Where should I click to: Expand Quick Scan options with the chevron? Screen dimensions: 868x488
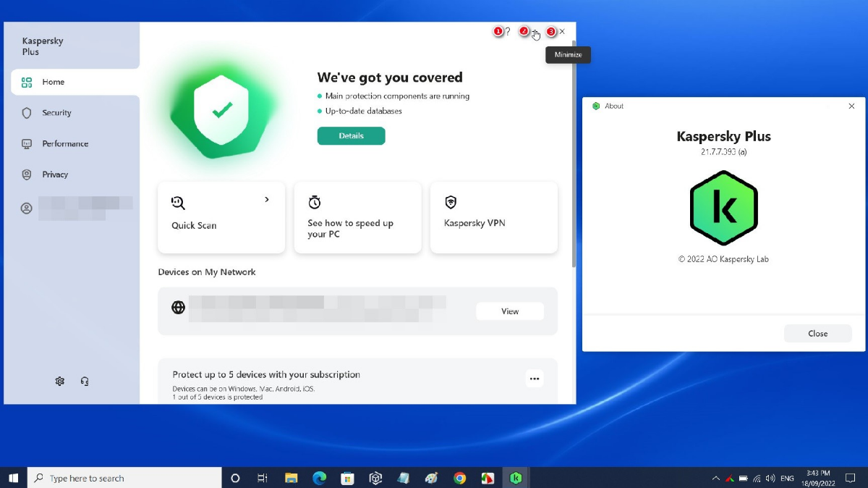click(267, 200)
